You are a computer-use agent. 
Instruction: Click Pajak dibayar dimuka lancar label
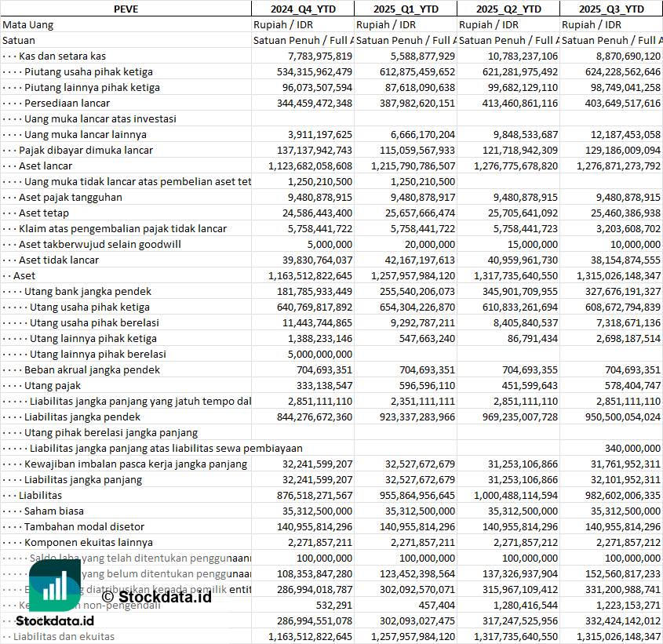86,150
